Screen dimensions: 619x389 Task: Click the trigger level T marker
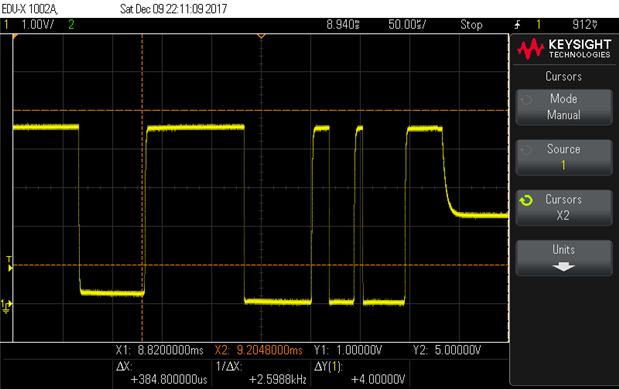9,263
